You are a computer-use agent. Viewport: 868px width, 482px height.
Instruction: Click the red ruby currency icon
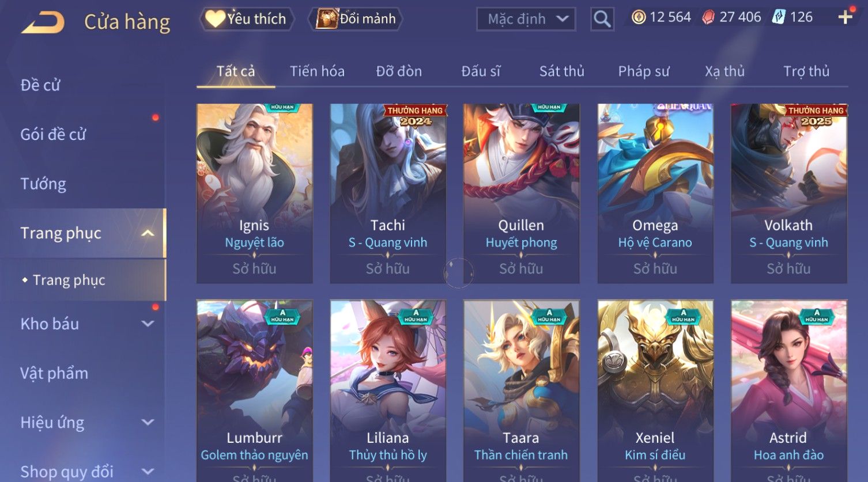(708, 17)
